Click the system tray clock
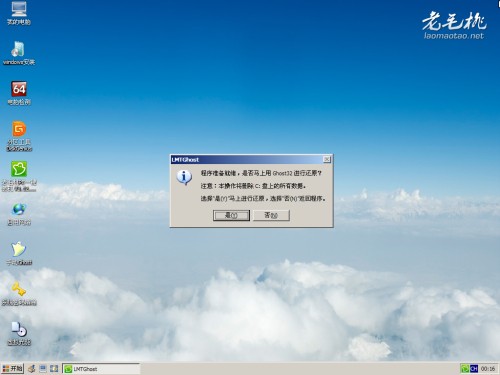Viewport: 500px width, 375px height. [x=488, y=369]
